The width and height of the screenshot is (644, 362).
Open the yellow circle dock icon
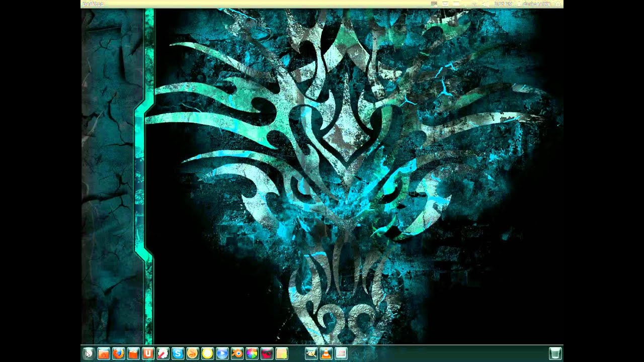207,353
